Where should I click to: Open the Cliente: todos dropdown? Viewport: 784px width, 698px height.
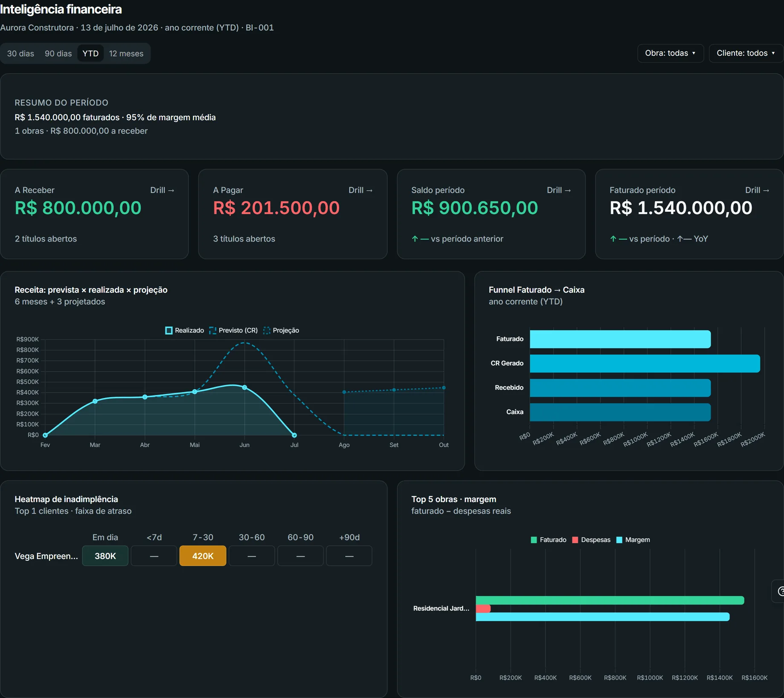746,53
